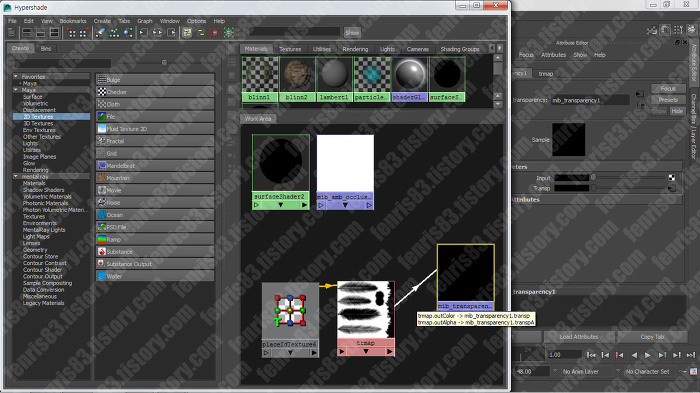Open the Input map checker button

[671, 178]
